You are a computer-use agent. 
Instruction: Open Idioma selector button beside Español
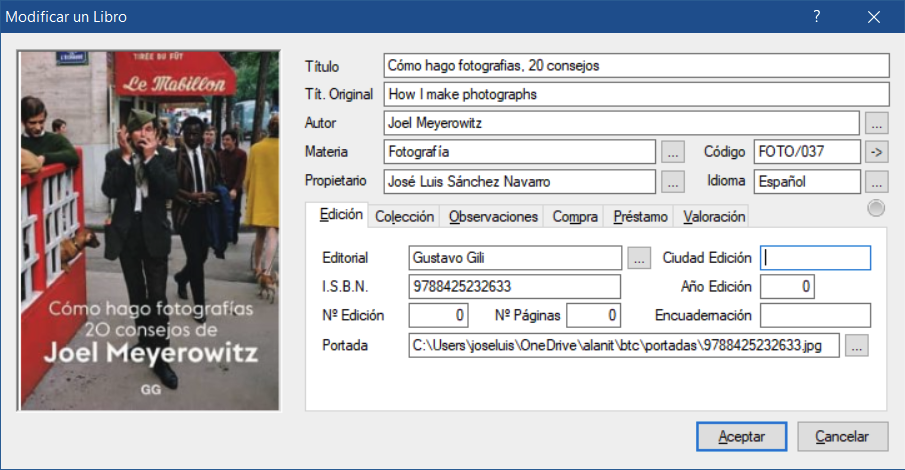point(877,182)
